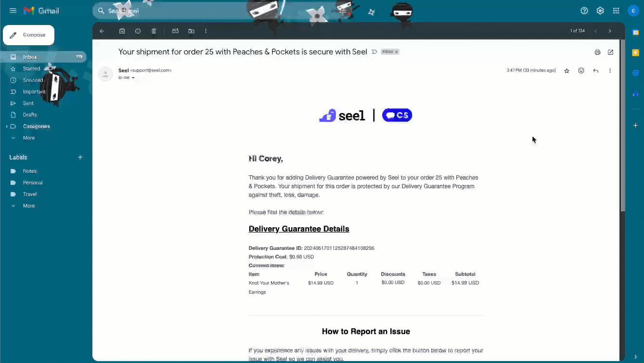Create a new label plus icon
This screenshot has height=363, width=644.
80,157
